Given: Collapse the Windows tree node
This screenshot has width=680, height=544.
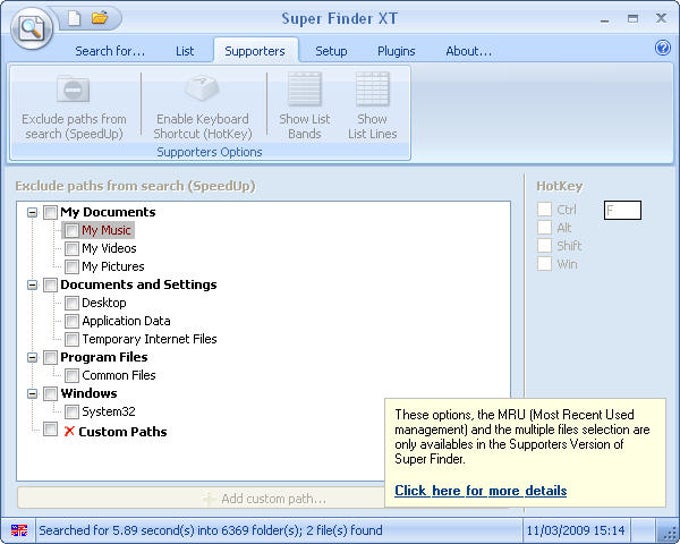Looking at the screenshot, I should 32,394.
